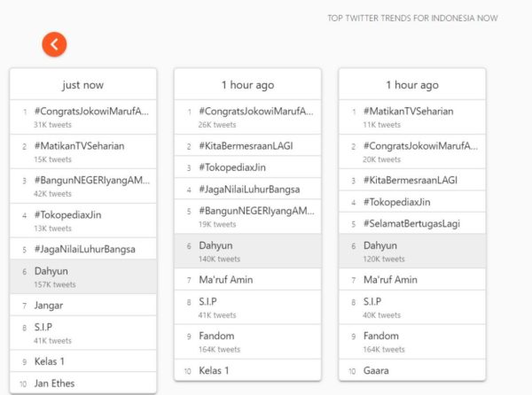532x395 pixels.
Task: Click Ma'ruf Amin in the middle column
Action: pos(226,280)
